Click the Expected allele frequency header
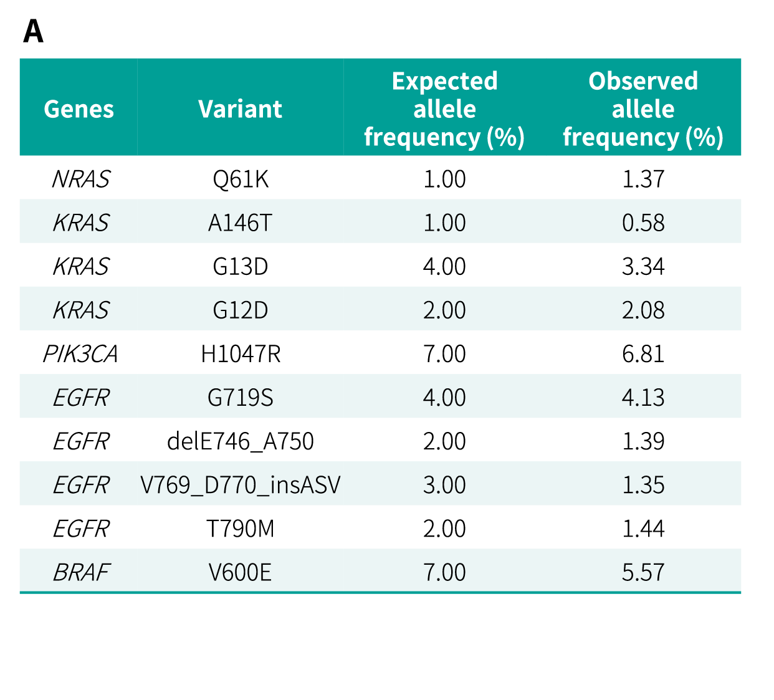The width and height of the screenshot is (774, 700). tap(444, 109)
